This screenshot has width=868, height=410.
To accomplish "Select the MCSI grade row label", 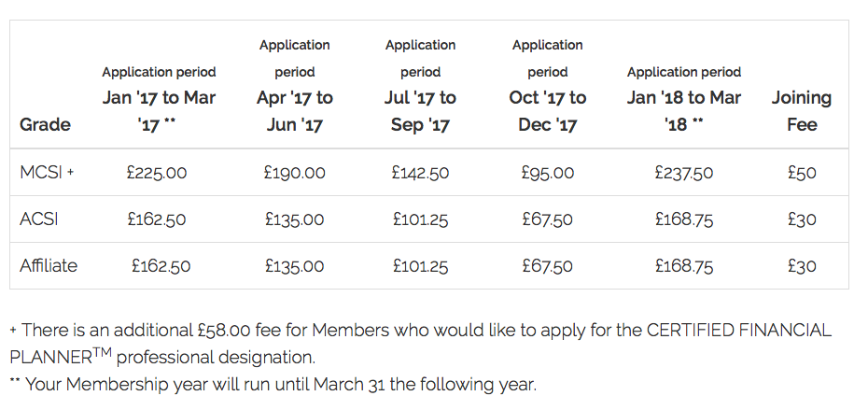I will 47,172.
